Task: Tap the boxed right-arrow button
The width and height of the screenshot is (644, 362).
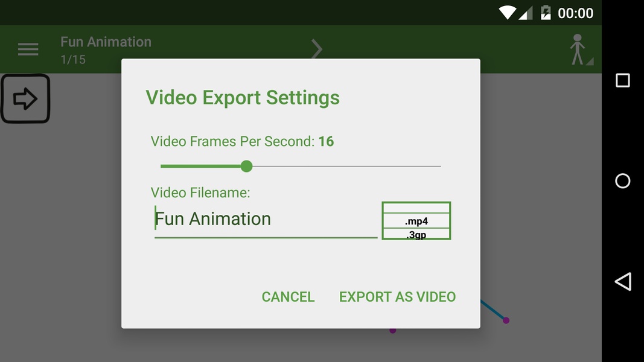Action: (x=25, y=98)
